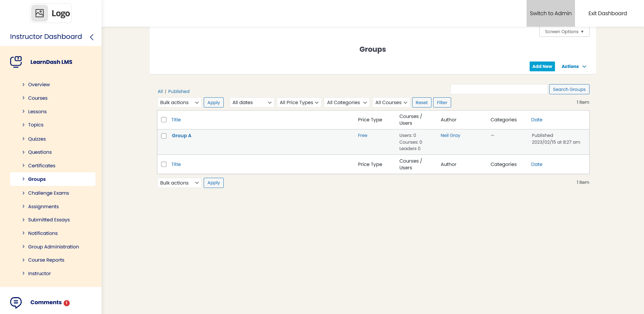Click author link Neil Gray
The height and width of the screenshot is (314, 644).
point(450,135)
